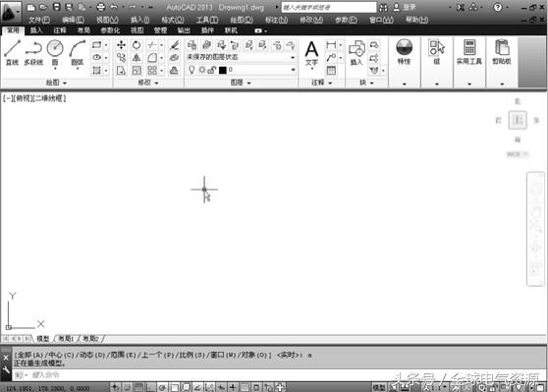Expand the Draw (绘图) panel
The height and width of the screenshot is (392, 548).
56,83
